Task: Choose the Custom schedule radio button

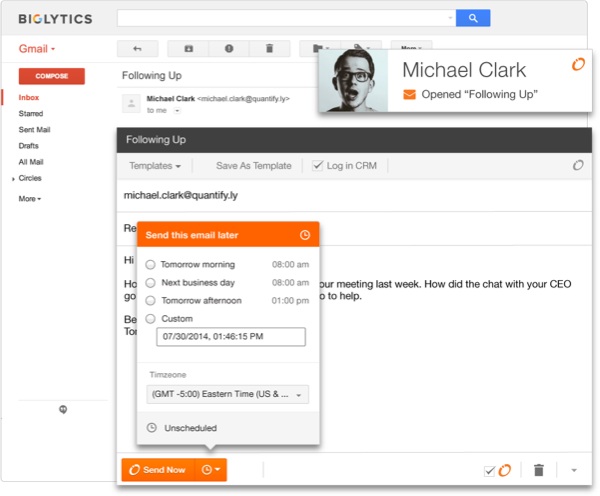Action: point(150,319)
